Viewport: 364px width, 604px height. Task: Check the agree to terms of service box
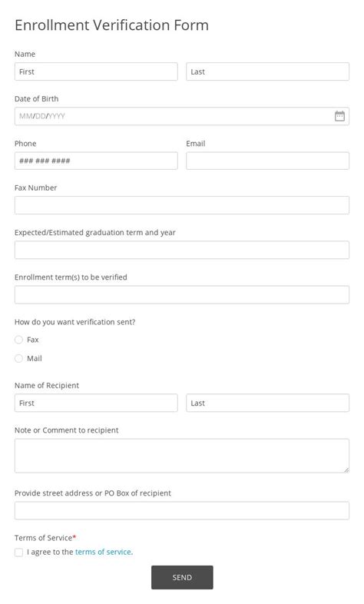(18, 552)
